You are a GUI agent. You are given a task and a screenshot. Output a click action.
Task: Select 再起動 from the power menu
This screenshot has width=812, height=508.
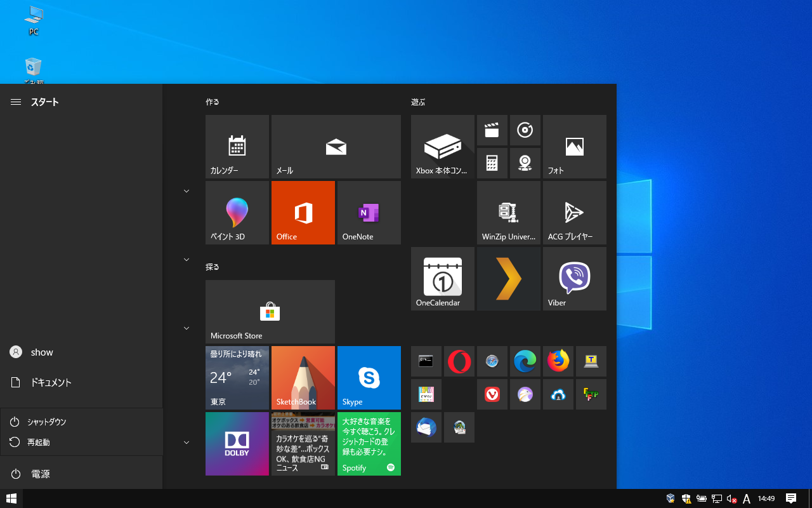coord(82,443)
